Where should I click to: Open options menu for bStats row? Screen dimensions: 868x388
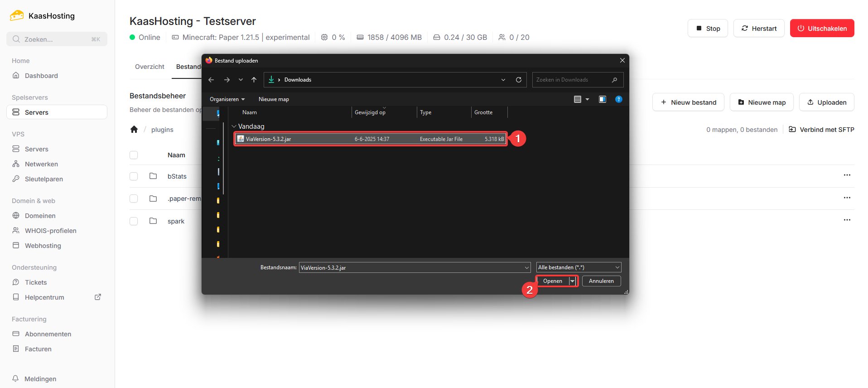point(847,175)
